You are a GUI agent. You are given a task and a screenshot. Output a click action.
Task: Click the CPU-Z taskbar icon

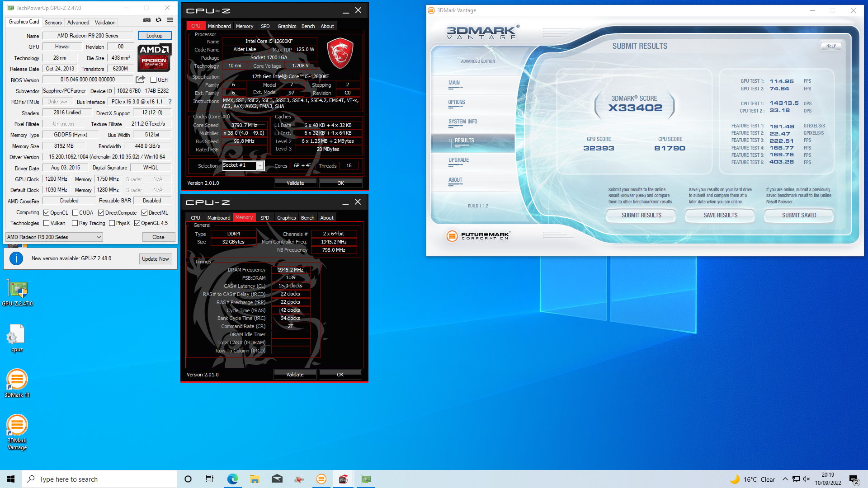coord(343,479)
